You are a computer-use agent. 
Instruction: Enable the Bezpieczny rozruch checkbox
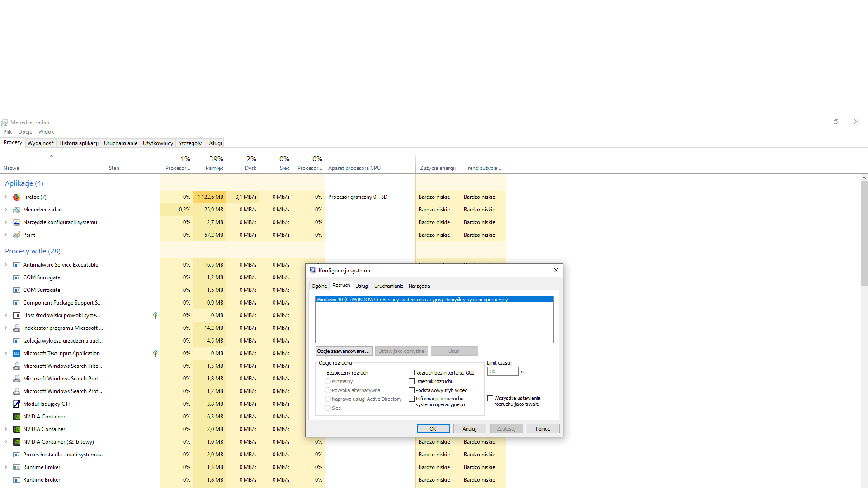point(322,373)
